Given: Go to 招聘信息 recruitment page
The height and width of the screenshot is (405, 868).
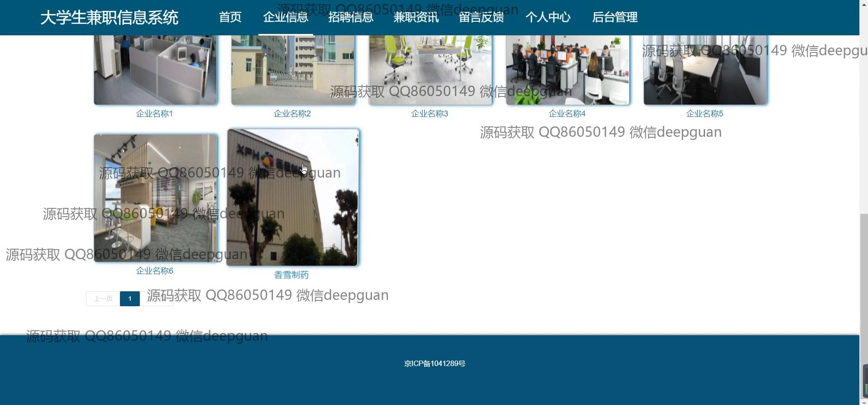Looking at the screenshot, I should click(351, 17).
